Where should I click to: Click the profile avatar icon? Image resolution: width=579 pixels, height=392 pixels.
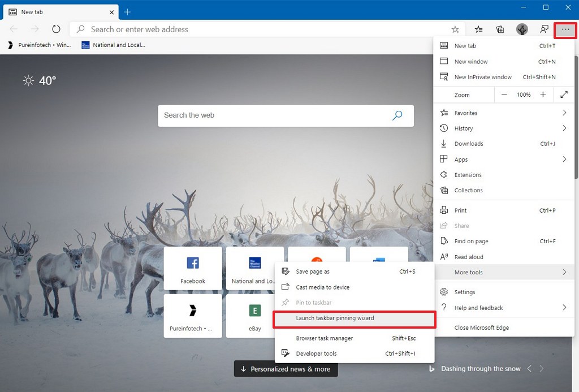(x=521, y=29)
